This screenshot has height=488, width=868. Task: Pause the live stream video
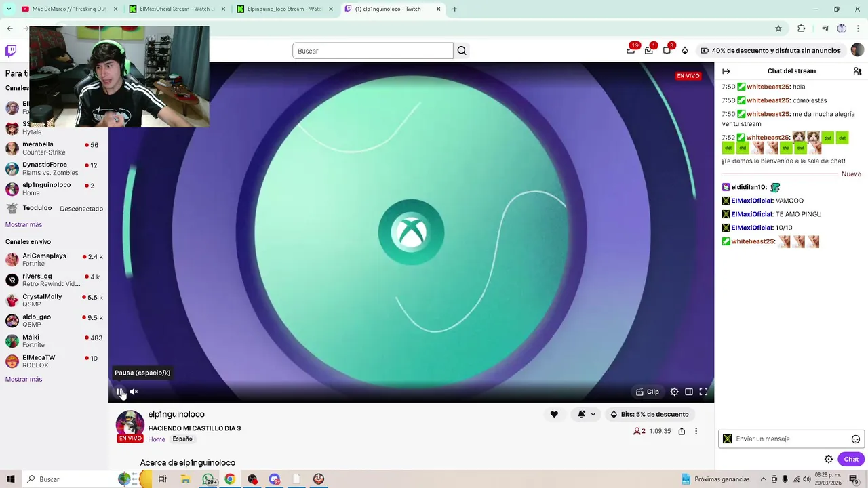point(119,392)
